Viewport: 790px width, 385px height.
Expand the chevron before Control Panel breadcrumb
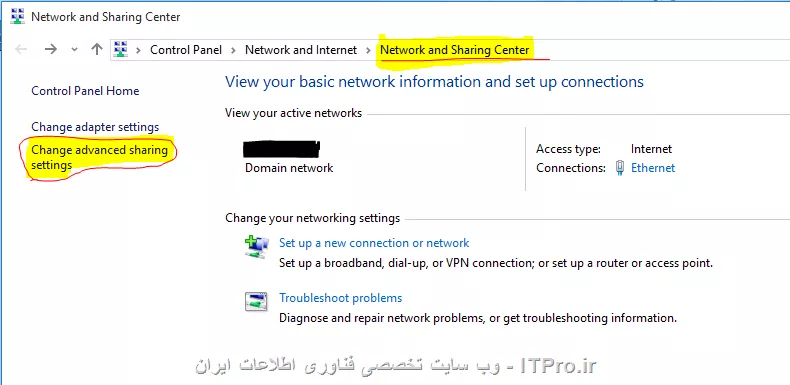coord(139,50)
